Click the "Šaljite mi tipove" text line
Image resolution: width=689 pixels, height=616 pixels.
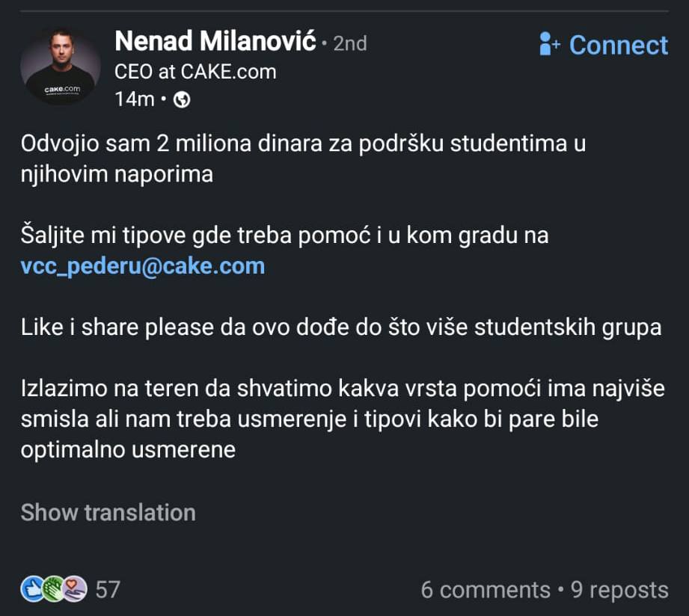tap(284, 235)
